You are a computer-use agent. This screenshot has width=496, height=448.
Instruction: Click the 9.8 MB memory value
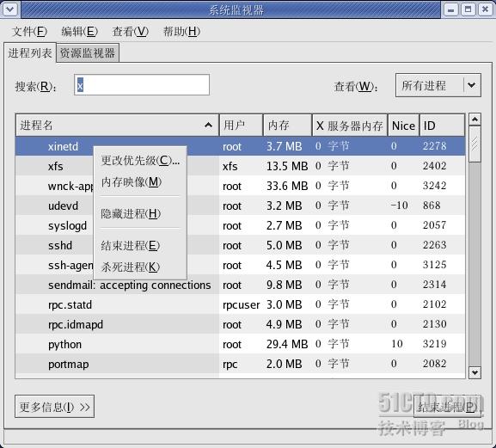point(284,285)
